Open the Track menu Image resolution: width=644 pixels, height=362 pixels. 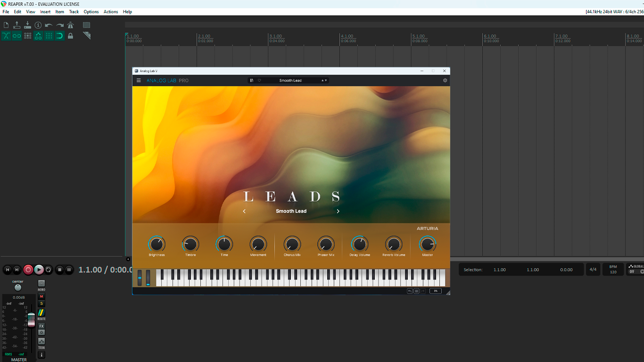tap(74, 12)
